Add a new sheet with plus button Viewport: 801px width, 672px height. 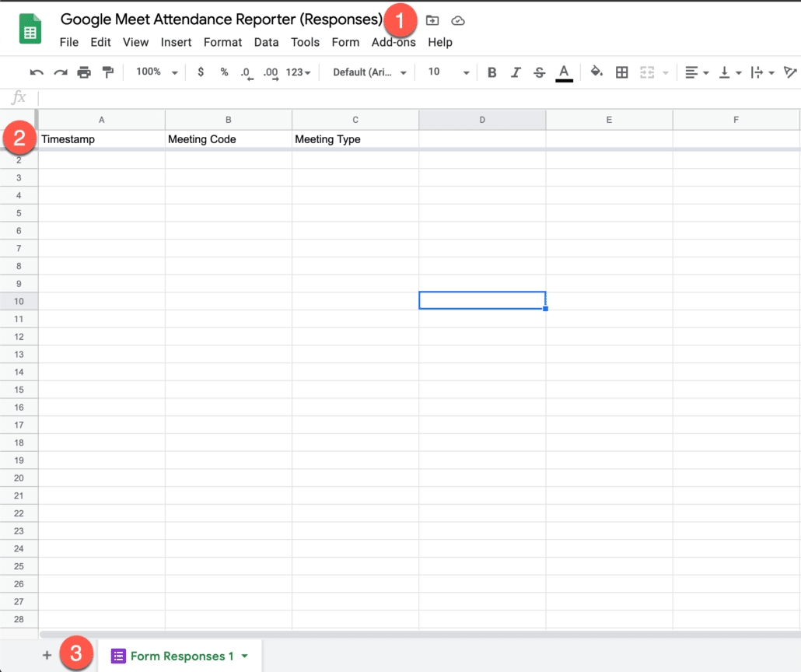tap(47, 655)
